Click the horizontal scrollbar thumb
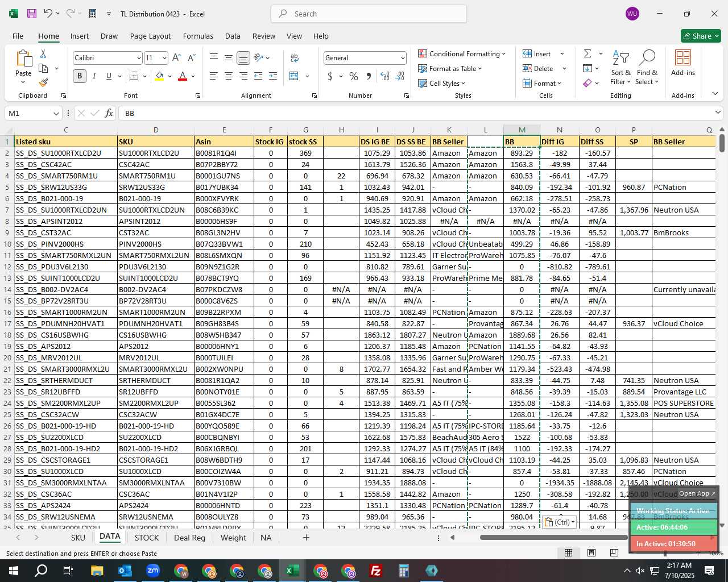Image resolution: width=728 pixels, height=582 pixels. (x=553, y=537)
